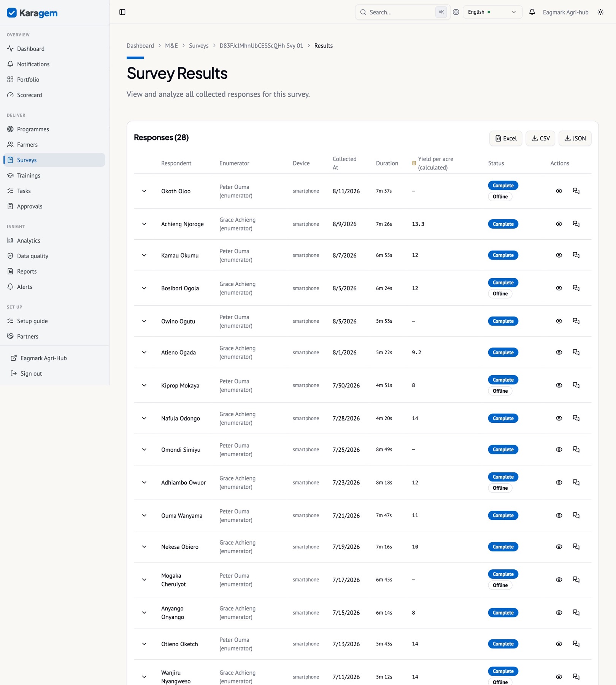
Task: Click the Search field
Action: click(402, 12)
